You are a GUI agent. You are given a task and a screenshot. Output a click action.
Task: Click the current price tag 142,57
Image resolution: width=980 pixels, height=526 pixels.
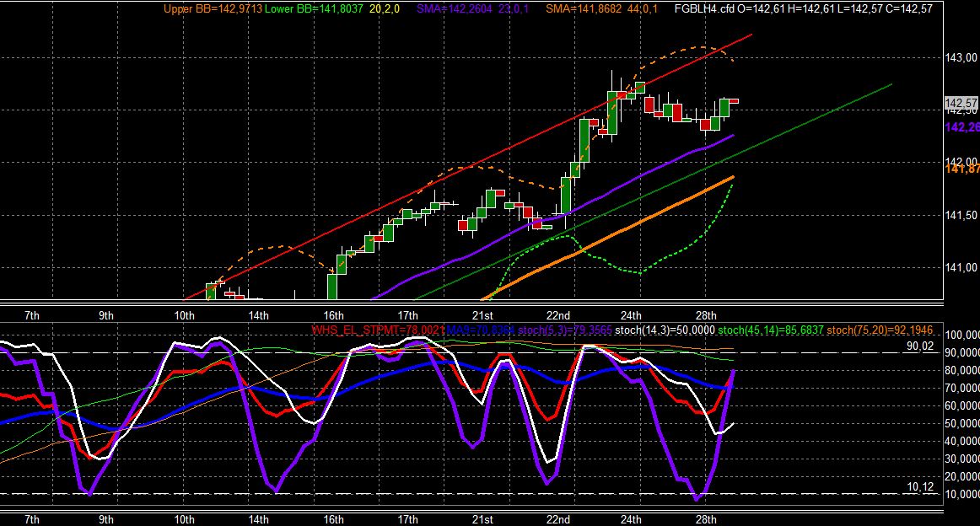coord(961,103)
